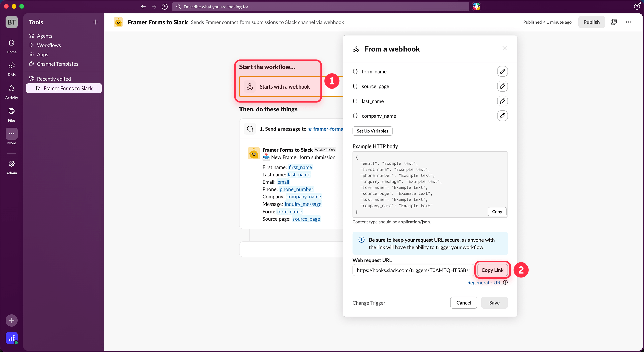Click the inquiry_message variable token
The image size is (644, 352).
click(303, 204)
